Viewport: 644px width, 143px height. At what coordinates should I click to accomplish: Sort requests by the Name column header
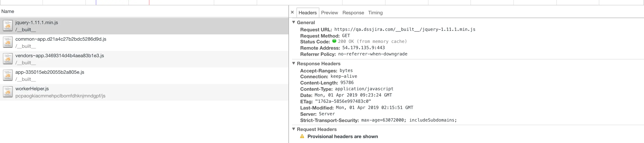[x=8, y=11]
